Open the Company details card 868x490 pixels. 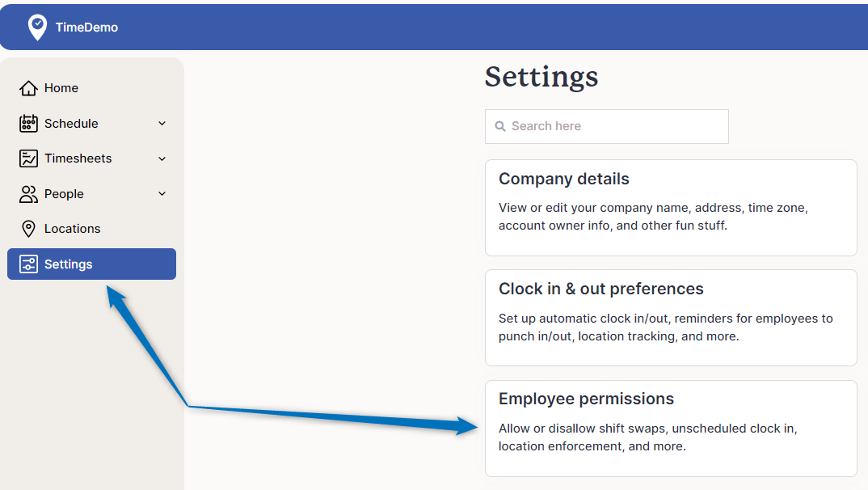(671, 208)
